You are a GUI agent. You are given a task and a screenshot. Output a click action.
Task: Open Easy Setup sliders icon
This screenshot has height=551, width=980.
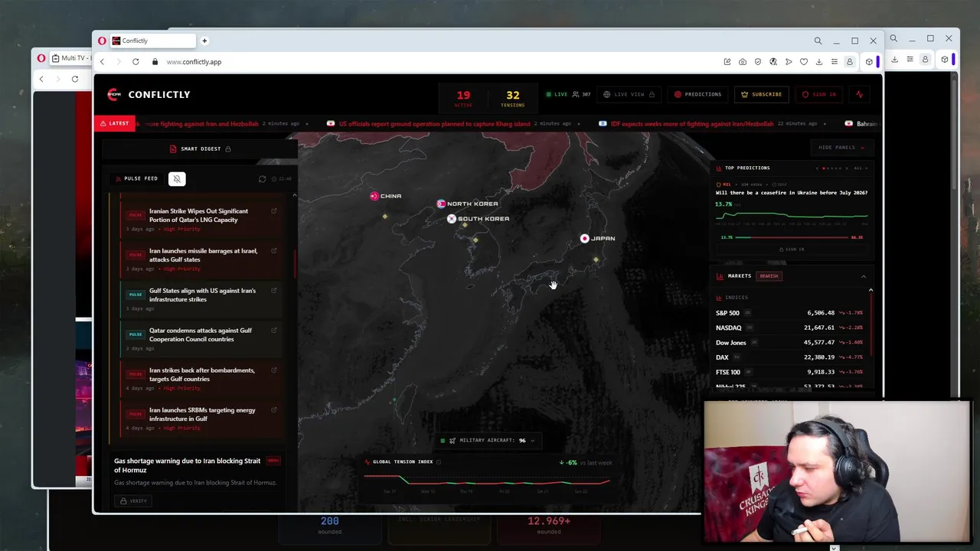tap(835, 62)
